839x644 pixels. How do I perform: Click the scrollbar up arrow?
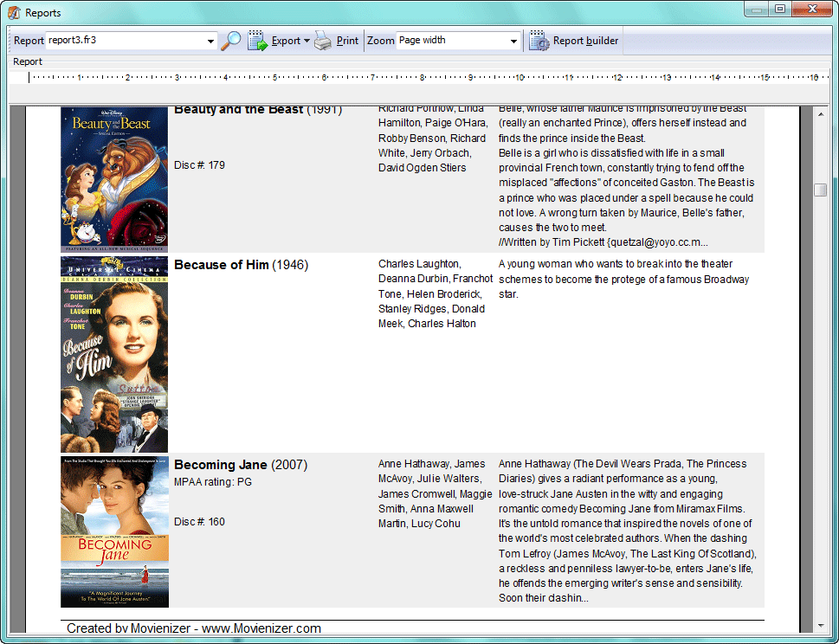tap(820, 114)
